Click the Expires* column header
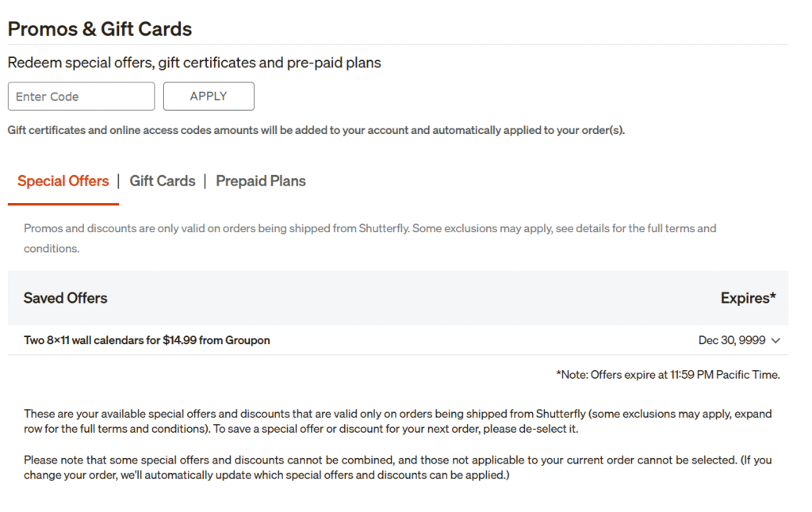Image resolution: width=812 pixels, height=512 pixels. coord(748,299)
